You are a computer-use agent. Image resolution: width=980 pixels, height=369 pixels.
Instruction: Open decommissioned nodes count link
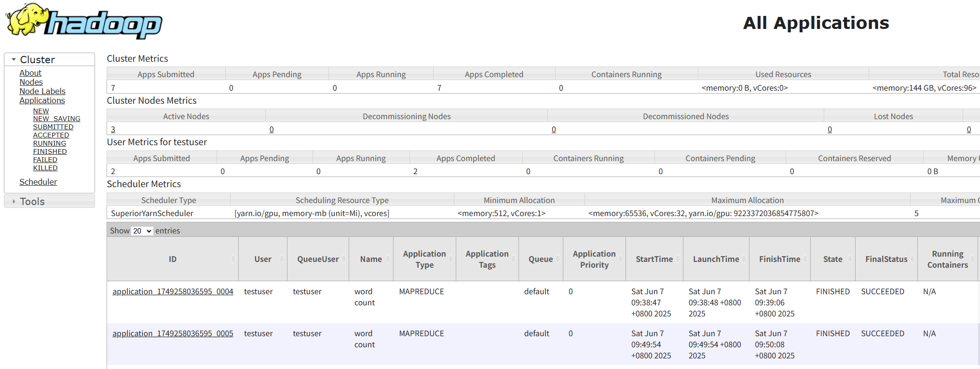point(554,129)
